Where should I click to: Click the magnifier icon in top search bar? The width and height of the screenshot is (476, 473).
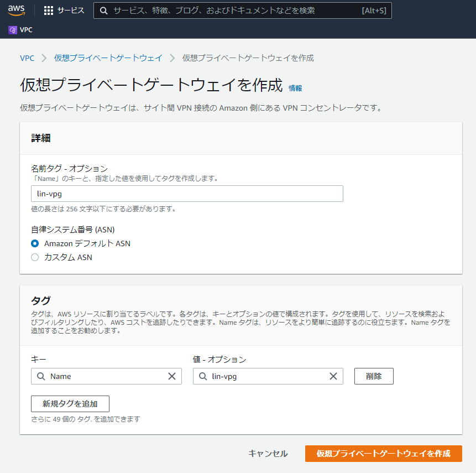pyautogui.click(x=103, y=11)
